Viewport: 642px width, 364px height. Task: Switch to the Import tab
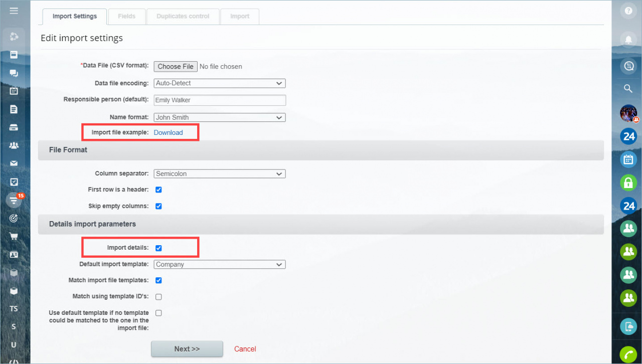pos(240,17)
